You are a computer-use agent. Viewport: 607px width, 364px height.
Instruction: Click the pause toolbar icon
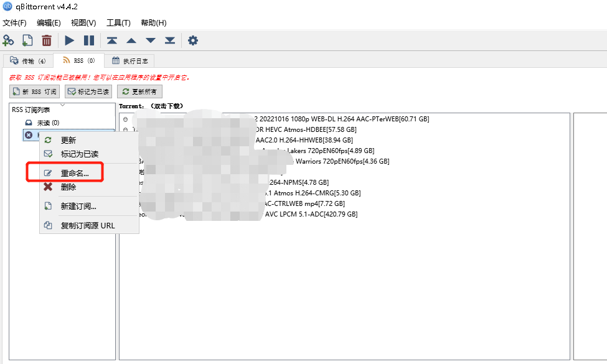click(89, 40)
